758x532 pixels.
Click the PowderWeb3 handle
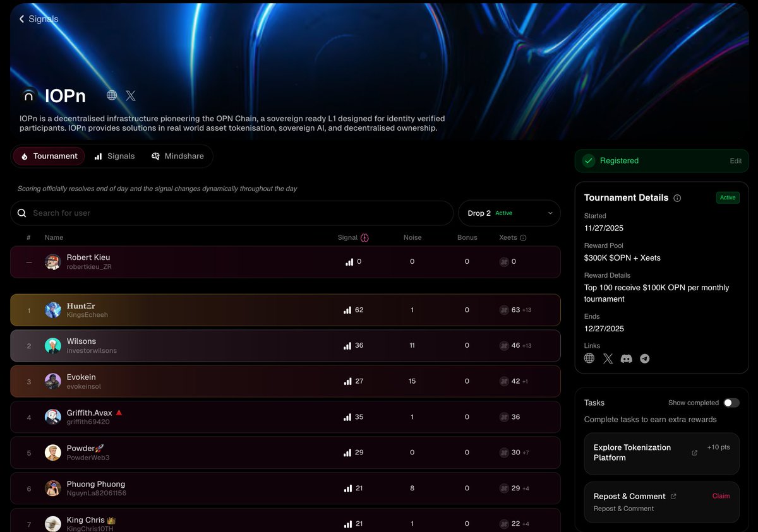pyautogui.click(x=88, y=458)
